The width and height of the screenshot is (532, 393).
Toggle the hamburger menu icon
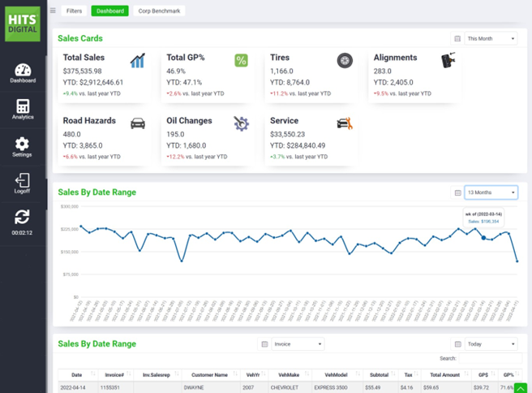pos(53,11)
